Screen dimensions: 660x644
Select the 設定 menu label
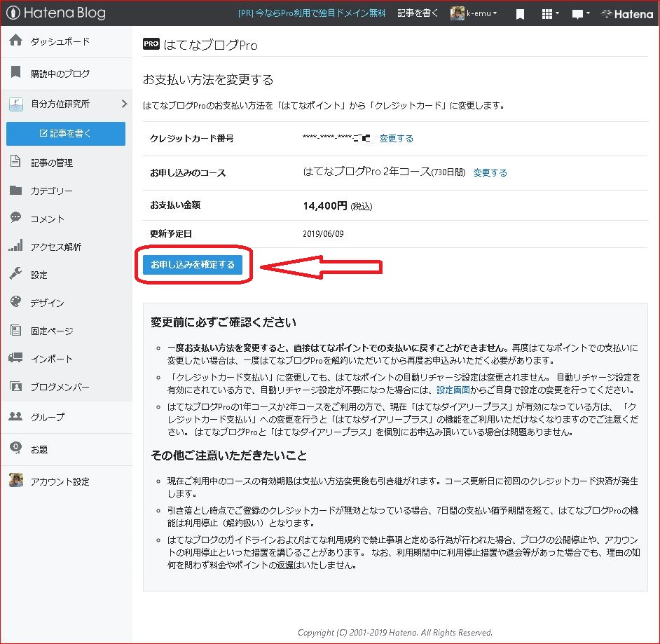click(39, 275)
